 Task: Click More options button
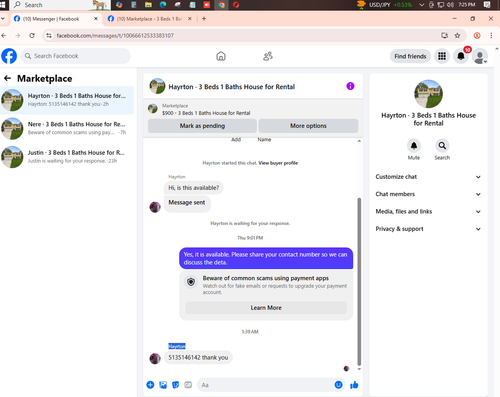pos(308,126)
